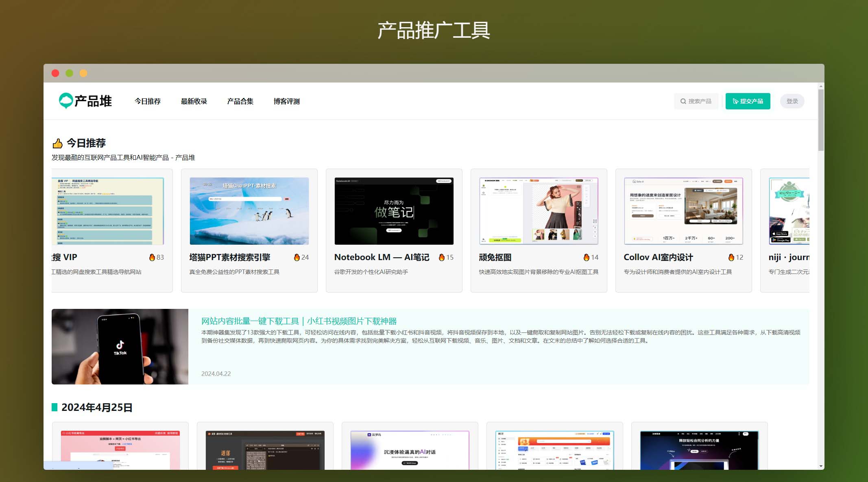Click the fire icon showing 15
This screenshot has height=482, width=868.
tap(442, 257)
